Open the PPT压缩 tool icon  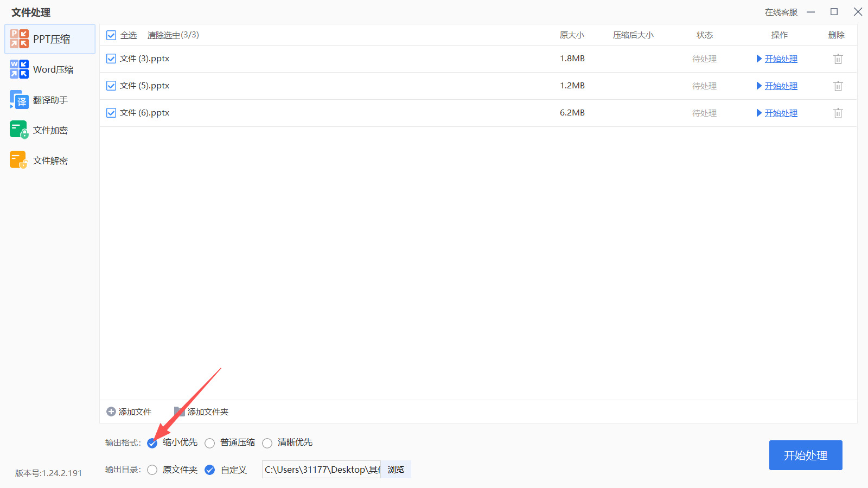pos(19,39)
